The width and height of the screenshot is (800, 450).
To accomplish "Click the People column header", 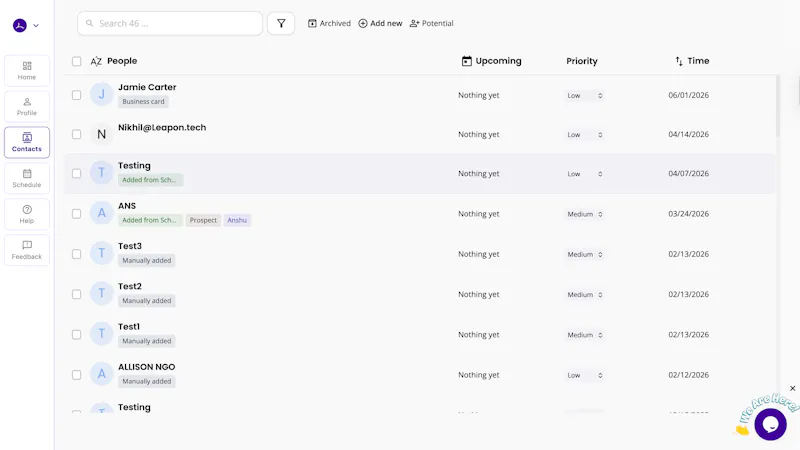I will 122,61.
